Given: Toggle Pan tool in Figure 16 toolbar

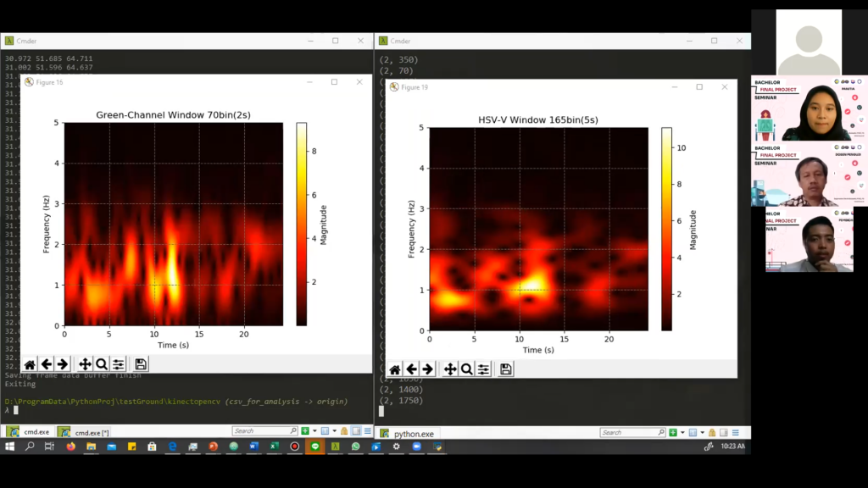Looking at the screenshot, I should (85, 364).
